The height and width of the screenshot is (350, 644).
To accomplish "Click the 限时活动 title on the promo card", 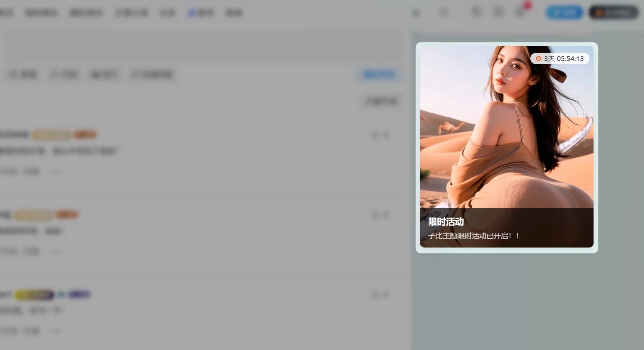I will click(446, 222).
